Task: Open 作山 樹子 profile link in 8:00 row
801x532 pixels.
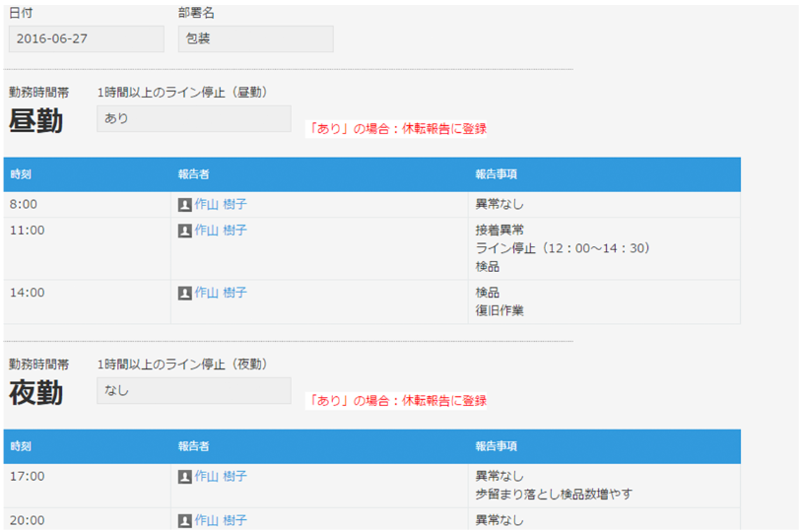Action: coord(221,205)
